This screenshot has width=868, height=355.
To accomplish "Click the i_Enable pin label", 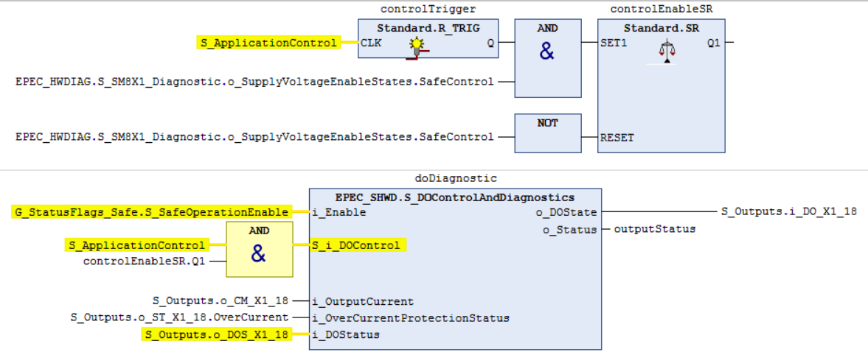I will 338,212.
